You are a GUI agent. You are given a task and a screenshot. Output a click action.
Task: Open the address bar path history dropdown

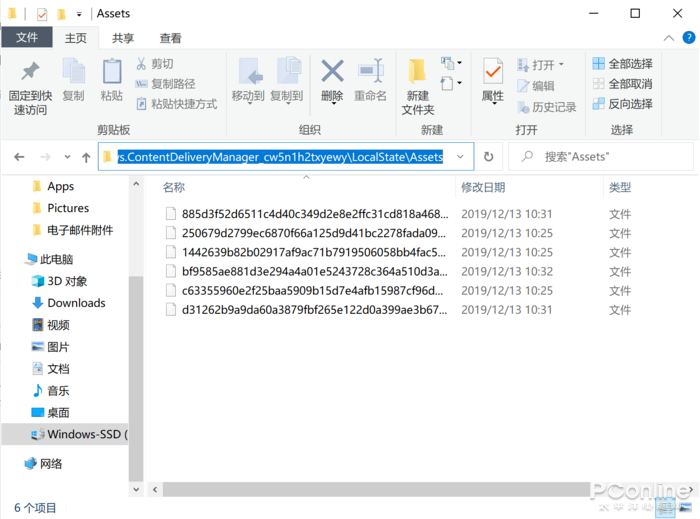(460, 157)
